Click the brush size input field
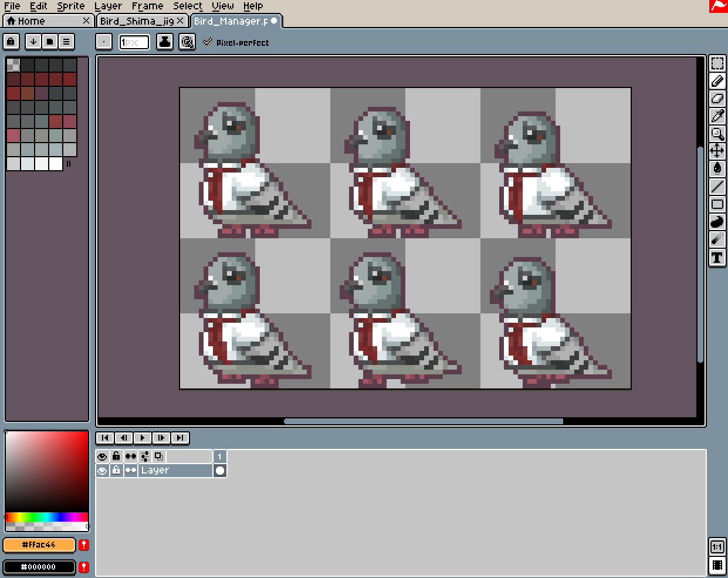Viewport: 728px width, 578px height. [134, 42]
